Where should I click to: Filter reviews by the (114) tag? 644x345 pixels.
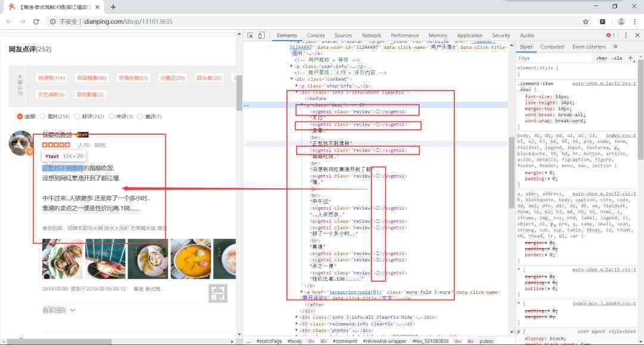(x=51, y=78)
